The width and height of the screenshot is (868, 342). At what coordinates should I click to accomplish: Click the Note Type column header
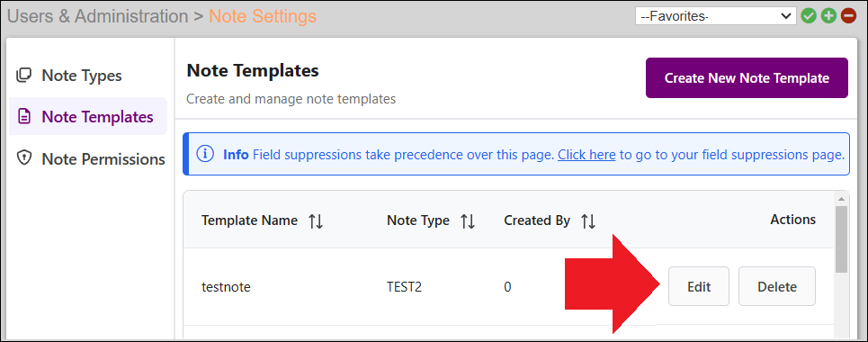pyautogui.click(x=418, y=220)
